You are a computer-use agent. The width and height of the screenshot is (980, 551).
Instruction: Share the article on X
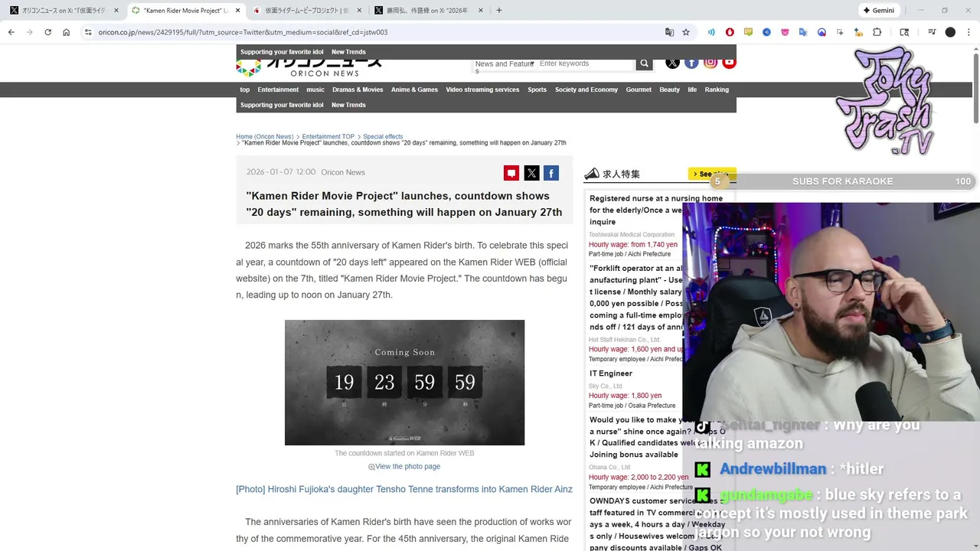[x=531, y=173]
